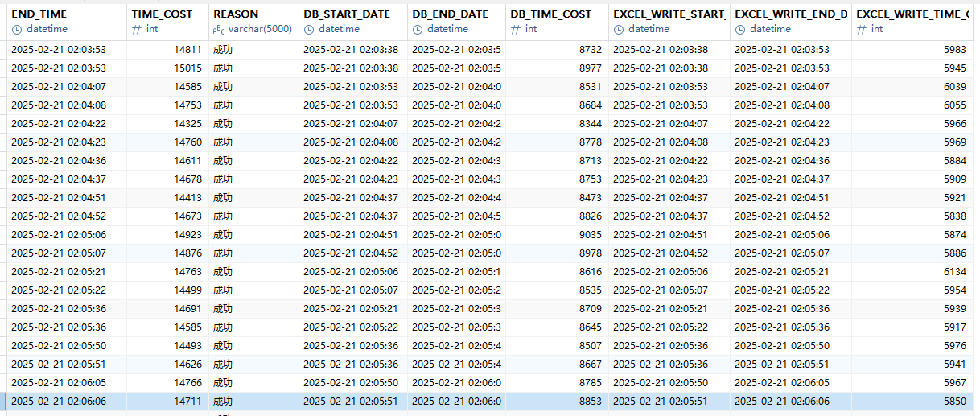Viewport: 980px width, 416px height.
Task: Pick the cell showing 8616
Action: pyautogui.click(x=558, y=272)
